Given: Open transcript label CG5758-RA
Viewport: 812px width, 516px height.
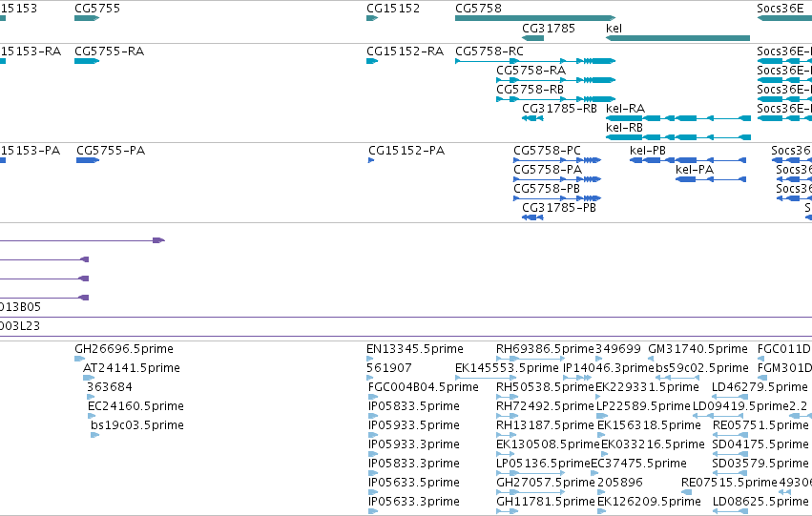Looking at the screenshot, I should coord(531,71).
